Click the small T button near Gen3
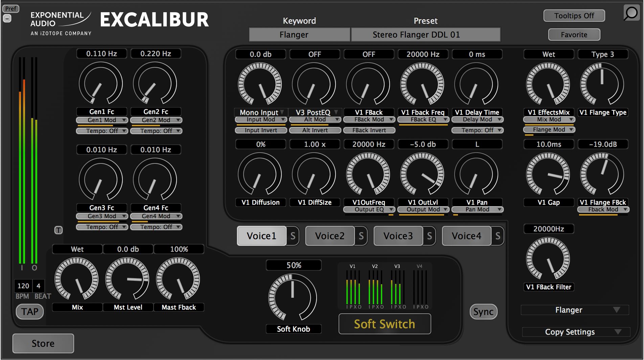The image size is (644, 360). (x=59, y=230)
